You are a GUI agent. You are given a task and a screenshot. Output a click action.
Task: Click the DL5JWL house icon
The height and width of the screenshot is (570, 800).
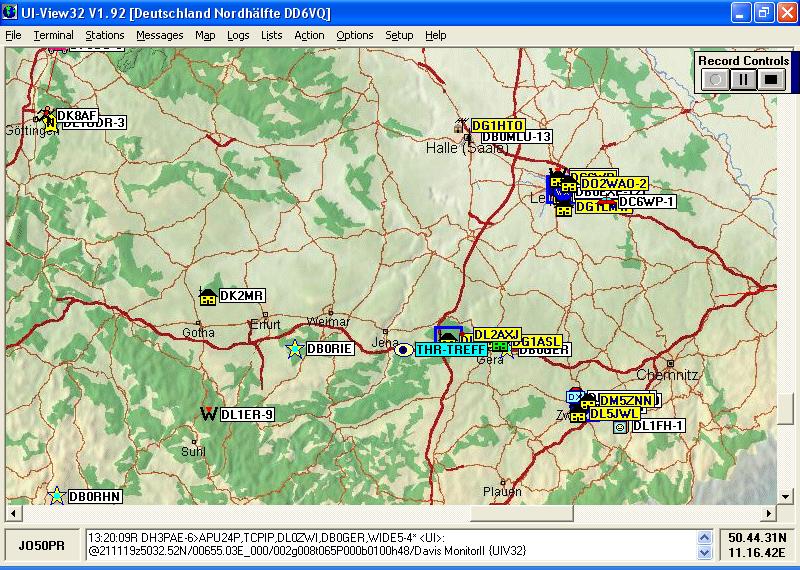[x=578, y=414]
